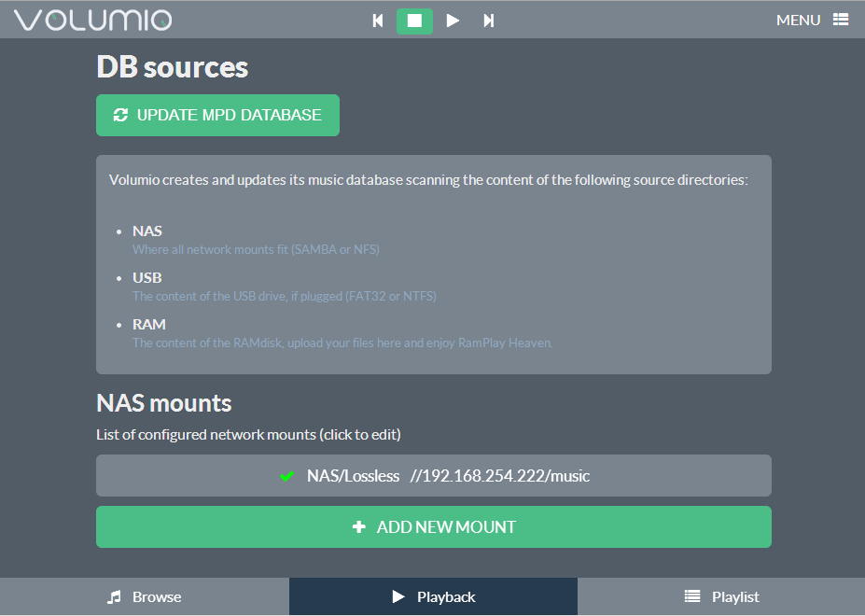Click the plus icon on Add New Mount
This screenshot has width=865, height=616.
[359, 527]
